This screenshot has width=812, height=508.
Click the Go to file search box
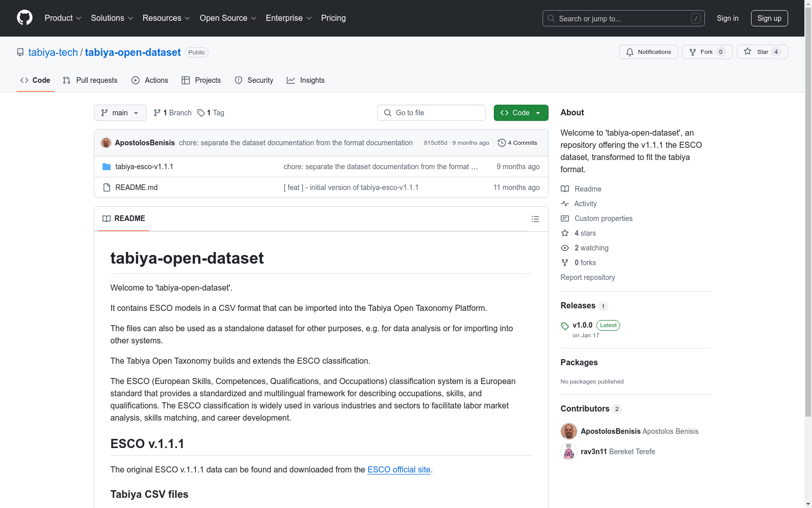[431, 113]
